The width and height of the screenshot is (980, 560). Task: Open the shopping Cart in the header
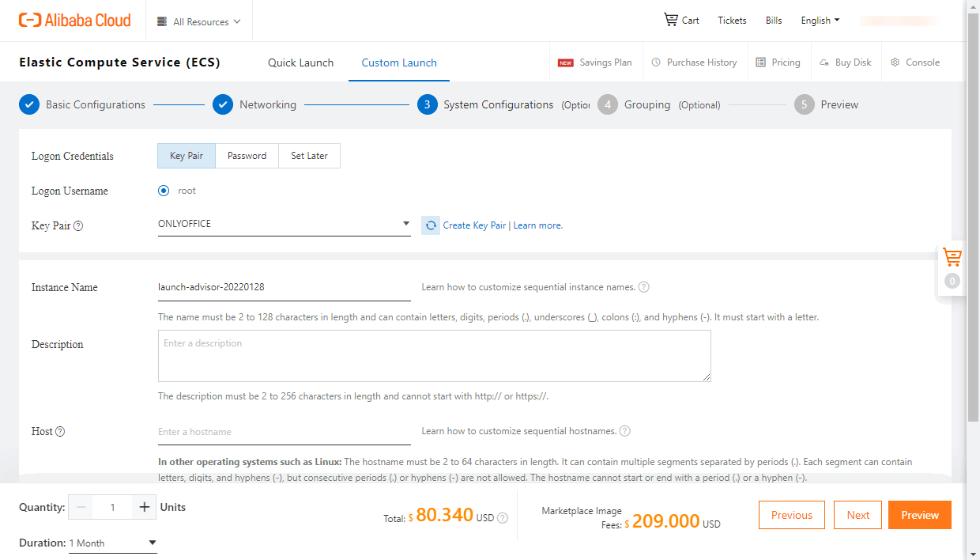(x=680, y=20)
